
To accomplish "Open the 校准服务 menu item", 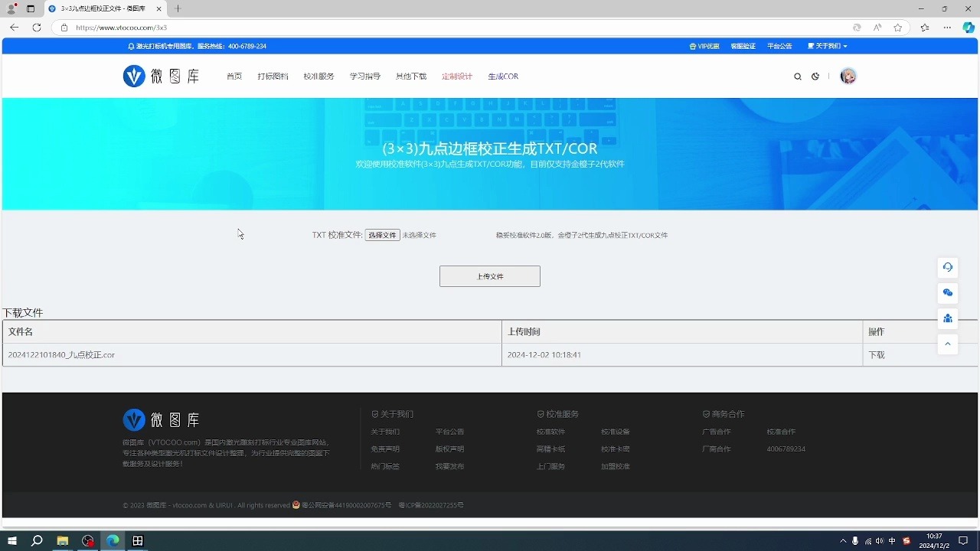I will point(318,77).
